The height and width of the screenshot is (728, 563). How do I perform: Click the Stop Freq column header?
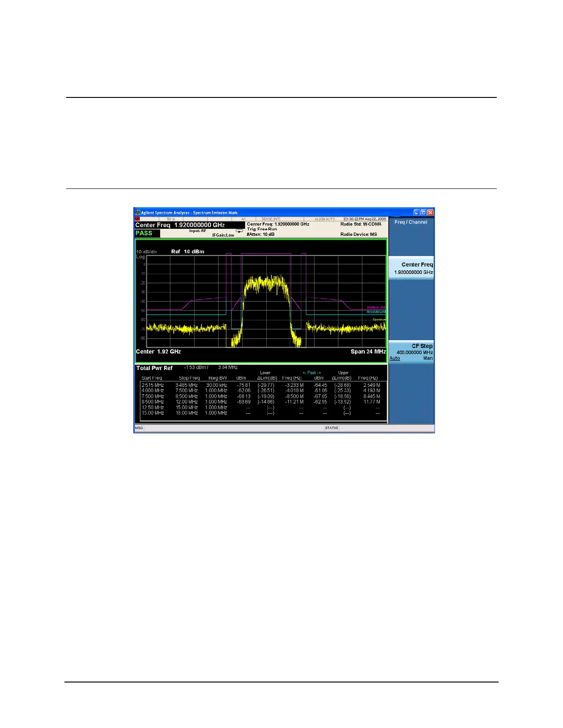[190, 378]
